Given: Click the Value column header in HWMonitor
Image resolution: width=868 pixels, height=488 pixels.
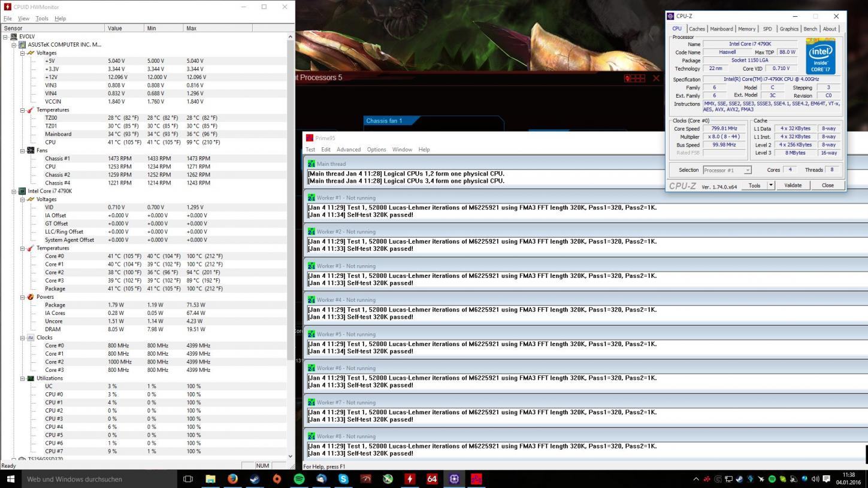Looking at the screenshot, I should (125, 28).
